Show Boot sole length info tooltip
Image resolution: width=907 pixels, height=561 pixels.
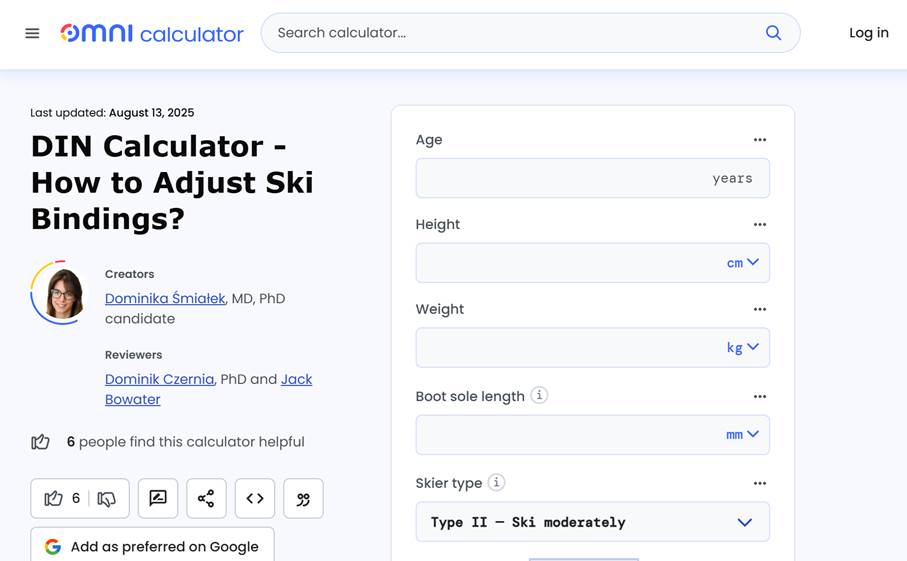(x=539, y=395)
